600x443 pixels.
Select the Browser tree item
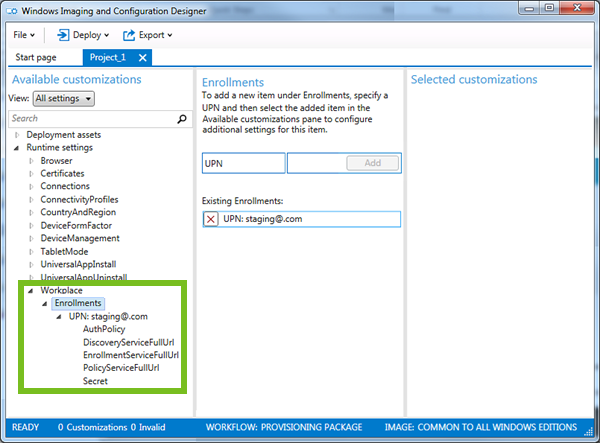click(x=56, y=161)
